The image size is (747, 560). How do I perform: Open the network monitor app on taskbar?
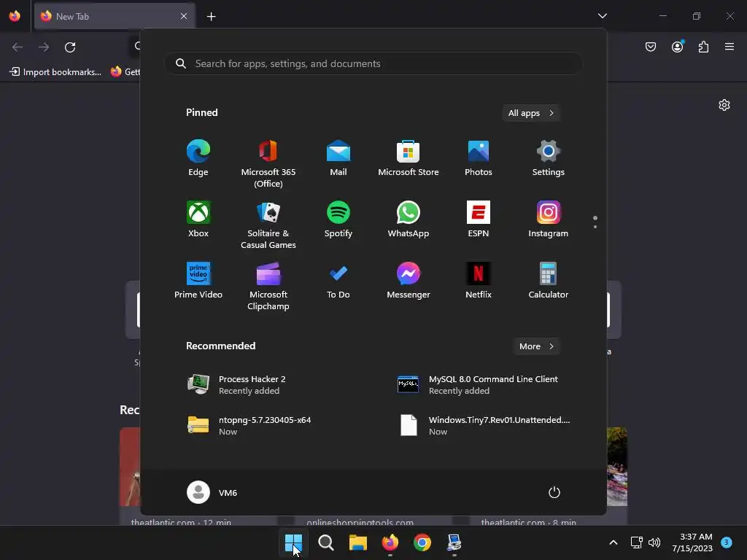click(454, 542)
